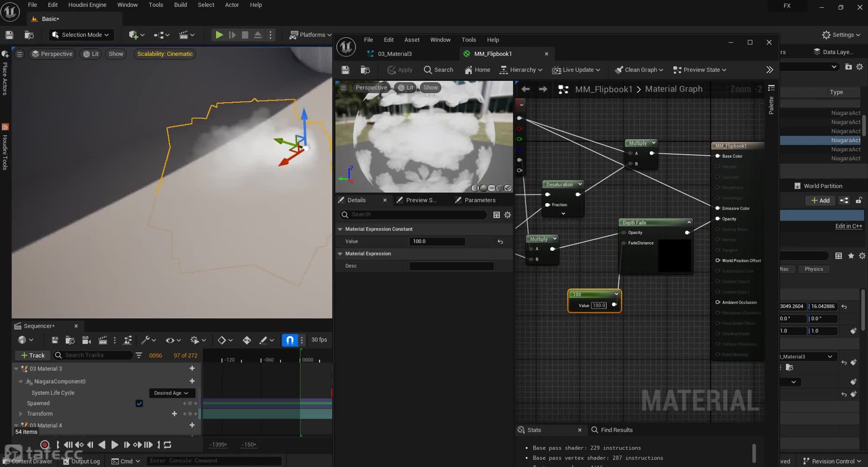Collapse Material Expression Constant section
Screen dimensions: 868x467
point(340,229)
